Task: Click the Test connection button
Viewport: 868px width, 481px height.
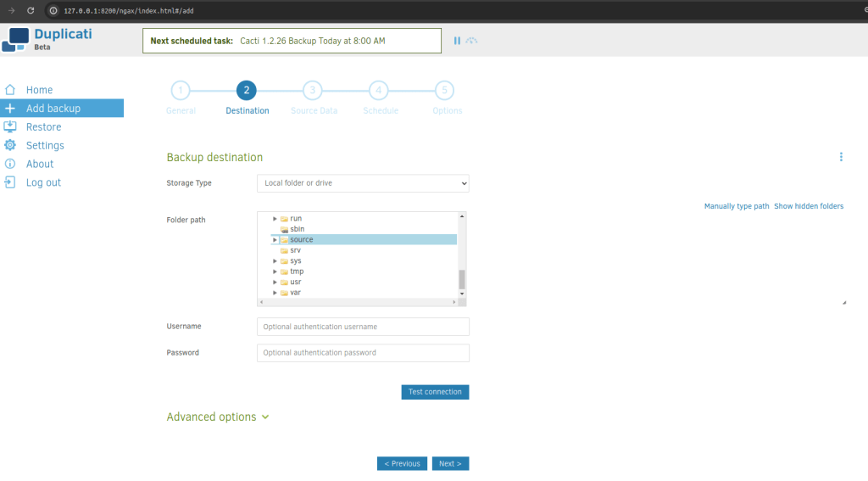Action: click(435, 392)
